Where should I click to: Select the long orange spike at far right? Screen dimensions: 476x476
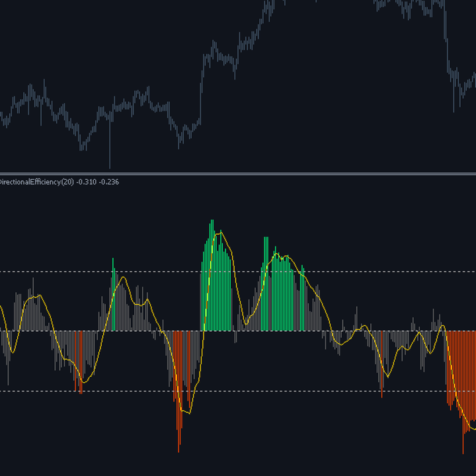point(463,393)
